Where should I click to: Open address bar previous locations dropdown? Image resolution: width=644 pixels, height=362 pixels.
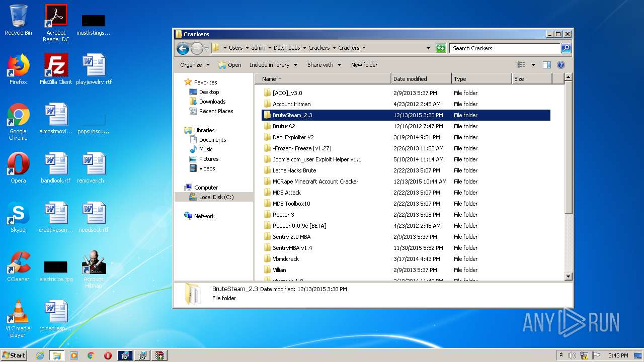click(428, 48)
